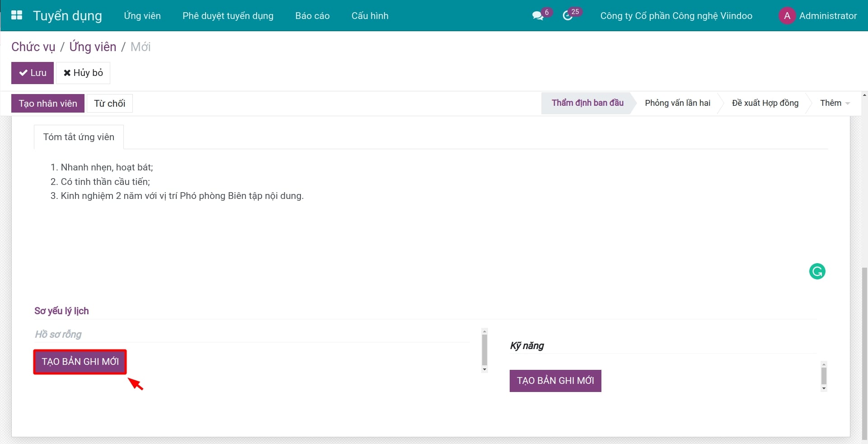Expand the Thêm stages dropdown

pos(834,103)
